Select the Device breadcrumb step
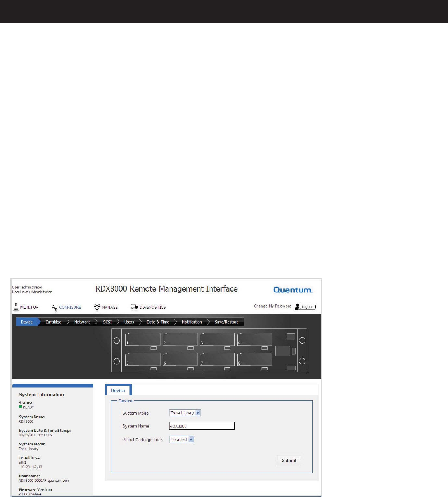This screenshot has height=497, width=448. pyautogui.click(x=27, y=322)
